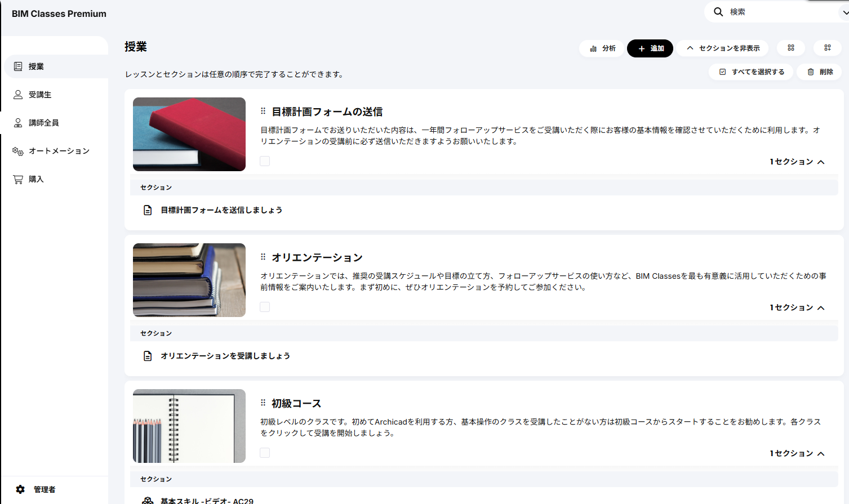
Task: Click drag handle of オリエンテーション
Action: click(263, 257)
